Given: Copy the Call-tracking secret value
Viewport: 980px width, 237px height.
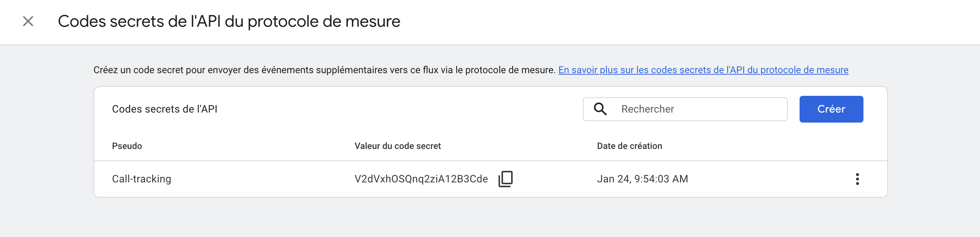Looking at the screenshot, I should [506, 179].
